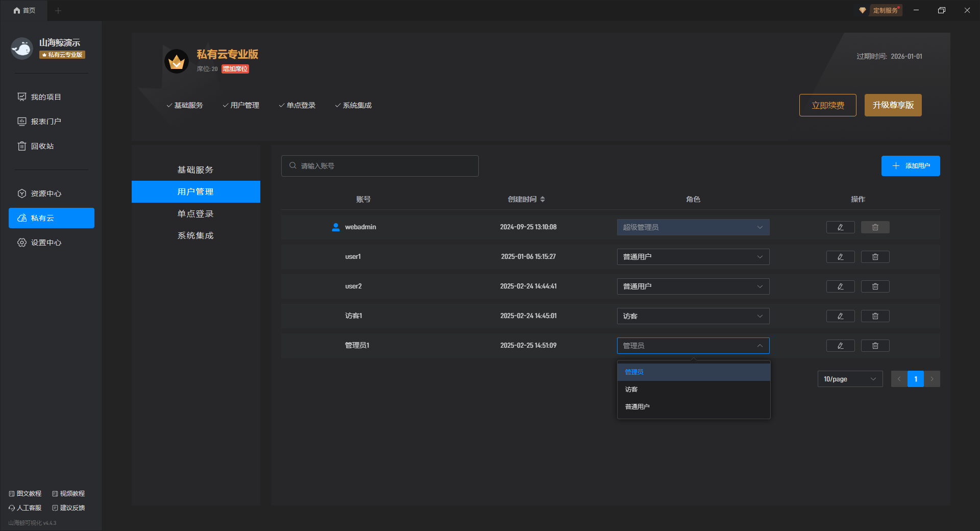Image resolution: width=980 pixels, height=531 pixels.
Task: Open the 10/page size dropdown
Action: tap(850, 379)
